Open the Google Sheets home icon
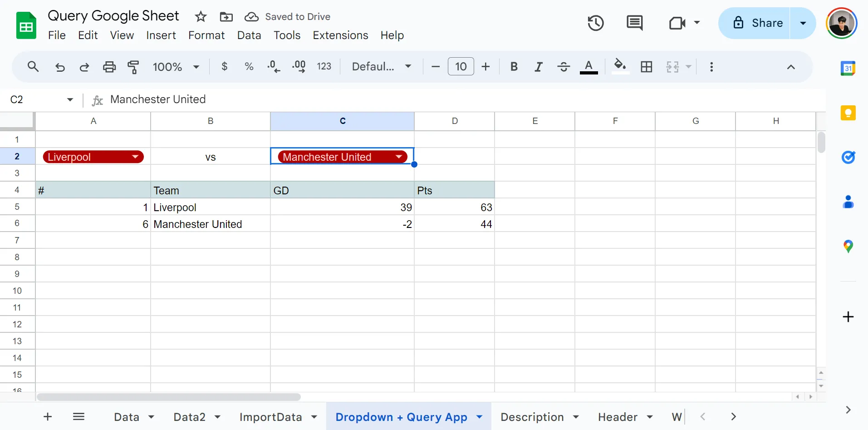 26,26
